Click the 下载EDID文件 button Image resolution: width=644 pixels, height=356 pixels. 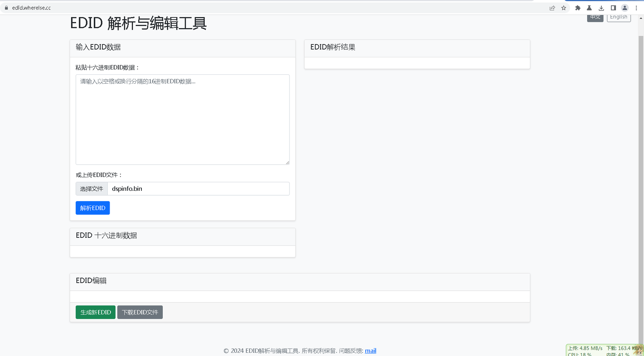click(140, 312)
